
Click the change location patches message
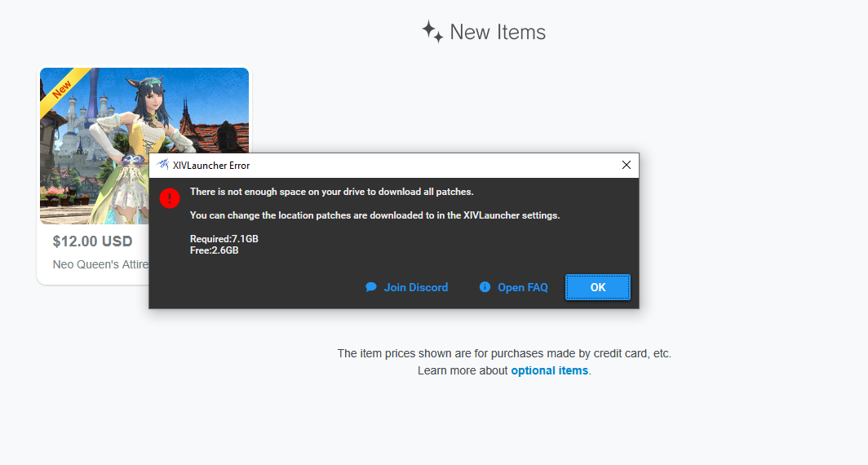click(x=374, y=215)
